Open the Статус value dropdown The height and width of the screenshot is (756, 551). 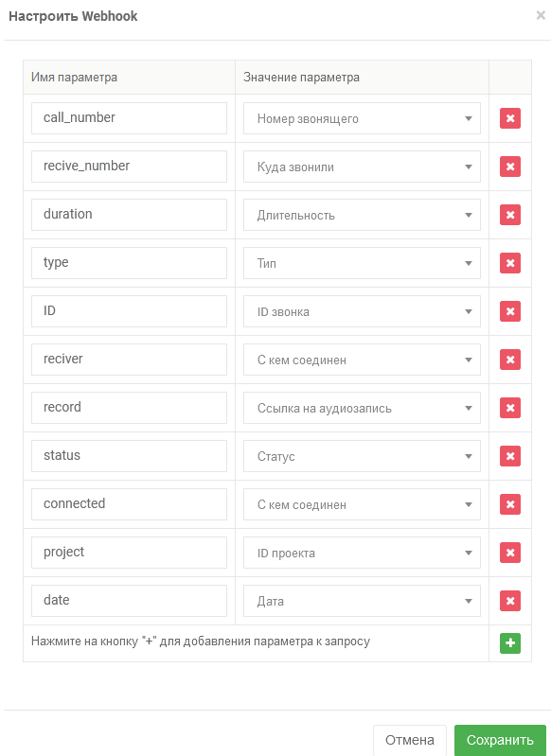click(362, 456)
